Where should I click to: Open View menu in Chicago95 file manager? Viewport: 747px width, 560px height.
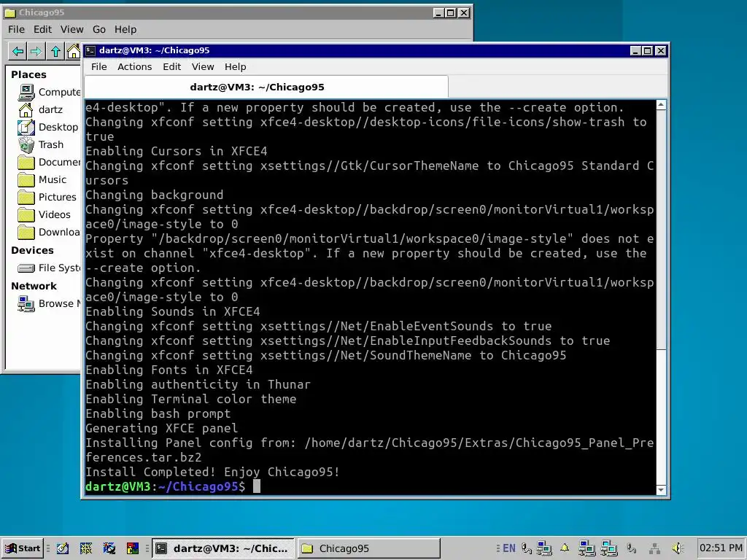[72, 29]
